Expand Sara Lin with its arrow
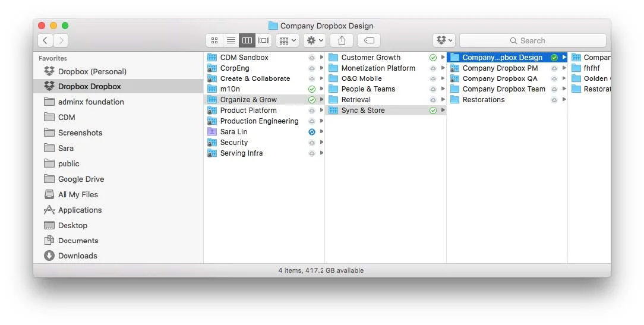 (321, 131)
